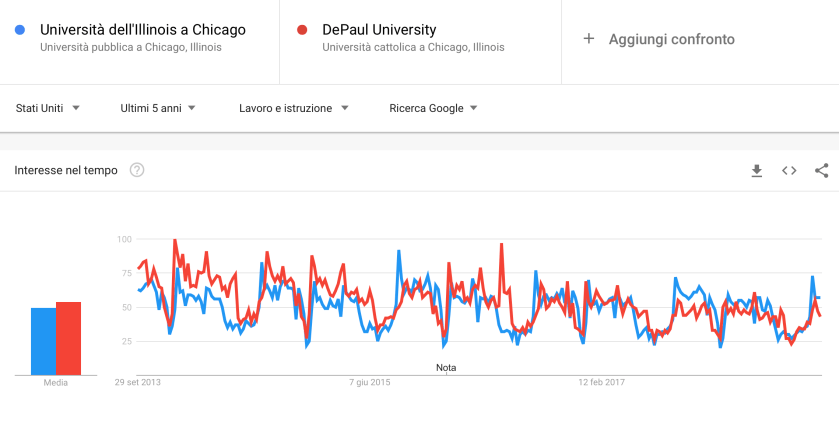Select the DePaul University search term
Image resolution: width=839 pixels, height=425 pixels.
tap(379, 30)
